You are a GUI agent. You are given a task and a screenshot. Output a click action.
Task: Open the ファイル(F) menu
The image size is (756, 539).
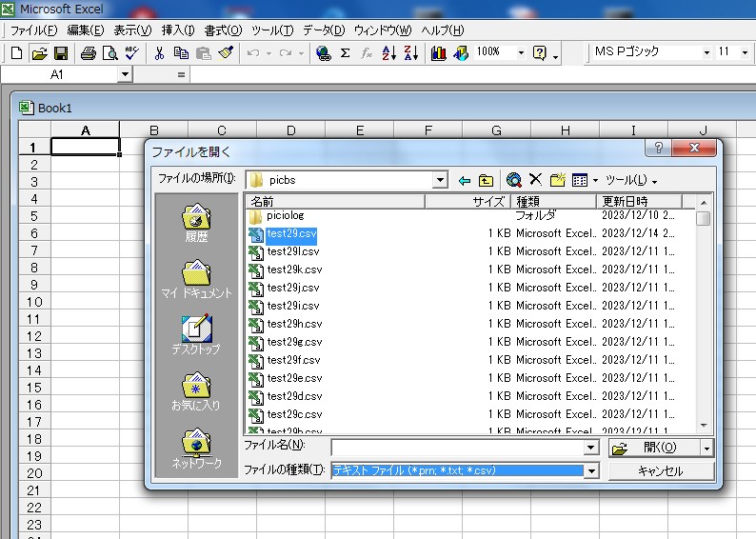tap(33, 30)
